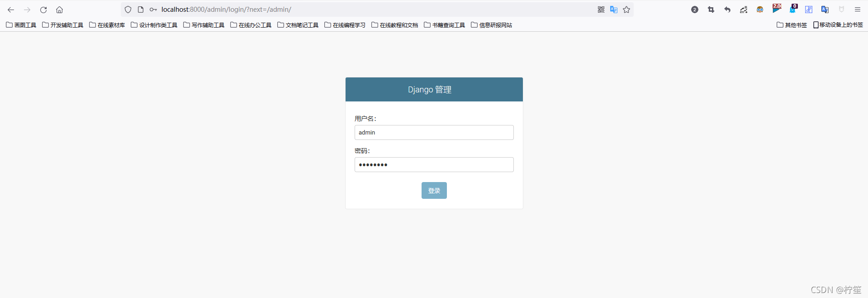Open 在线办公工具 bookmark folder

(x=251, y=25)
